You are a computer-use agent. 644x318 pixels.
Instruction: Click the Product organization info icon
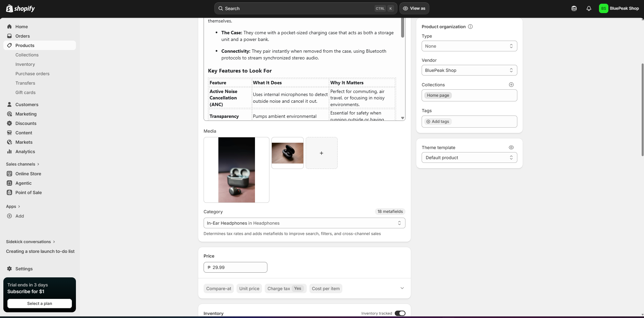pyautogui.click(x=470, y=27)
